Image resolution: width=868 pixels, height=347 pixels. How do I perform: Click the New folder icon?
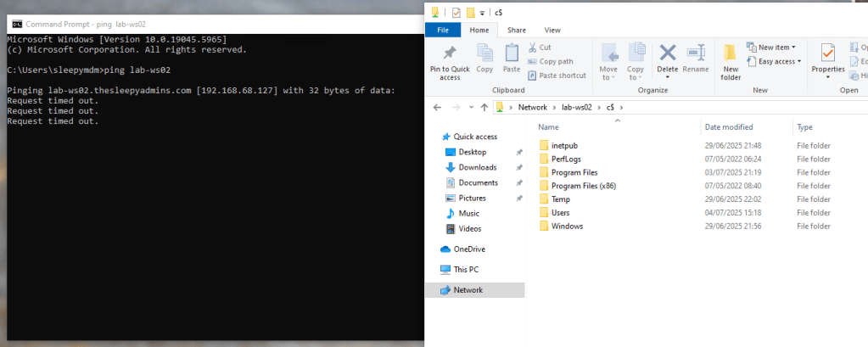pyautogui.click(x=731, y=53)
